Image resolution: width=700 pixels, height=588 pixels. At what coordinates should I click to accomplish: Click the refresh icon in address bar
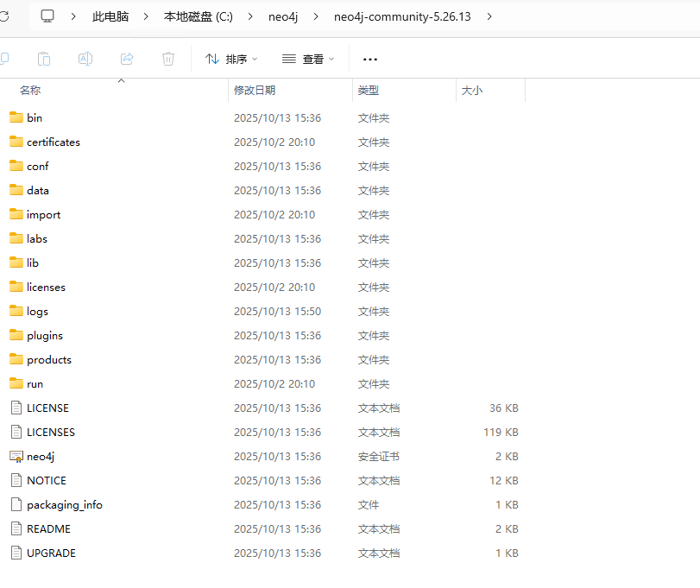pos(4,16)
